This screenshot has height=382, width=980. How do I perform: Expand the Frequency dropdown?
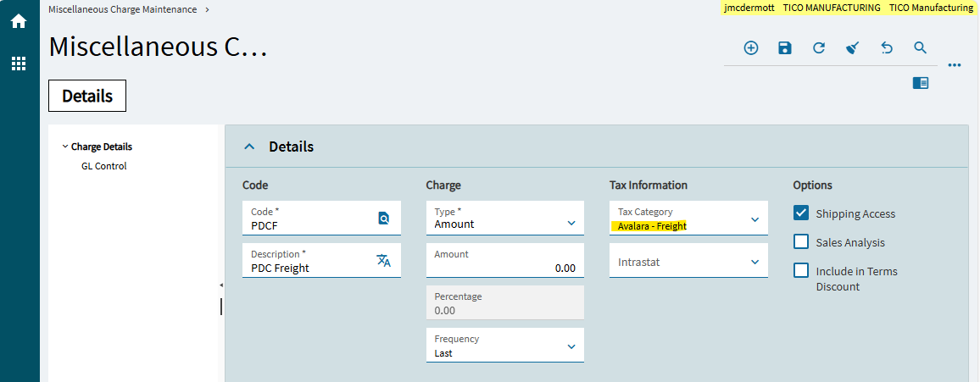click(x=505, y=346)
